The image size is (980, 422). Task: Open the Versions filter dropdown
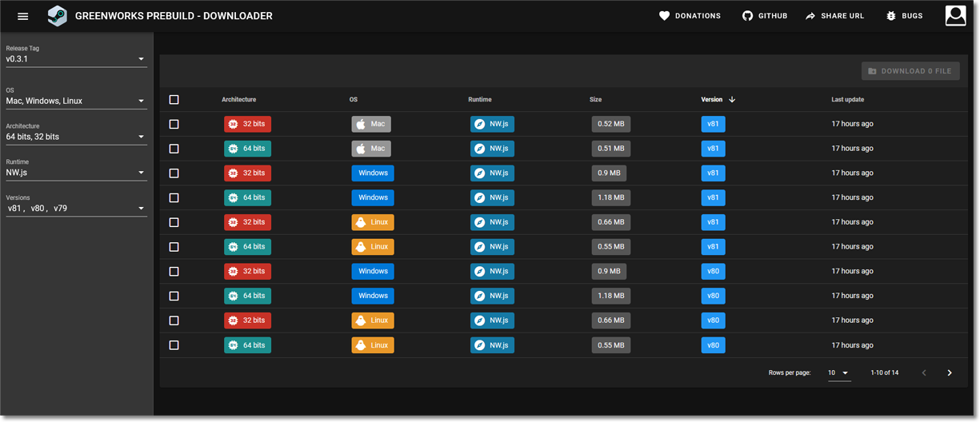[76, 209]
